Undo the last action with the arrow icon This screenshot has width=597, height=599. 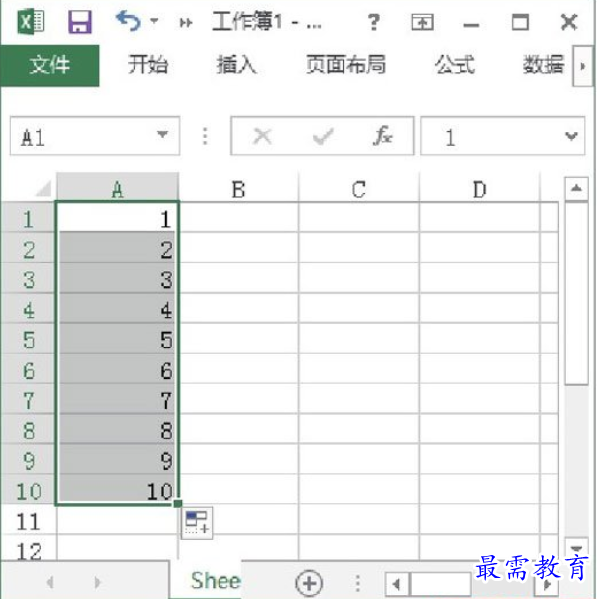(128, 21)
